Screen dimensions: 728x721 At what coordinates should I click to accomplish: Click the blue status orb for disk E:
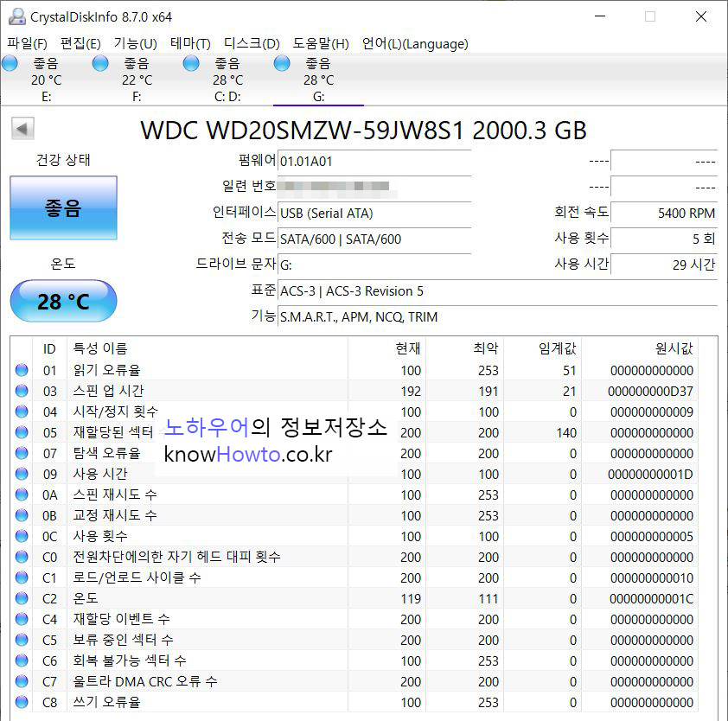[x=10, y=63]
